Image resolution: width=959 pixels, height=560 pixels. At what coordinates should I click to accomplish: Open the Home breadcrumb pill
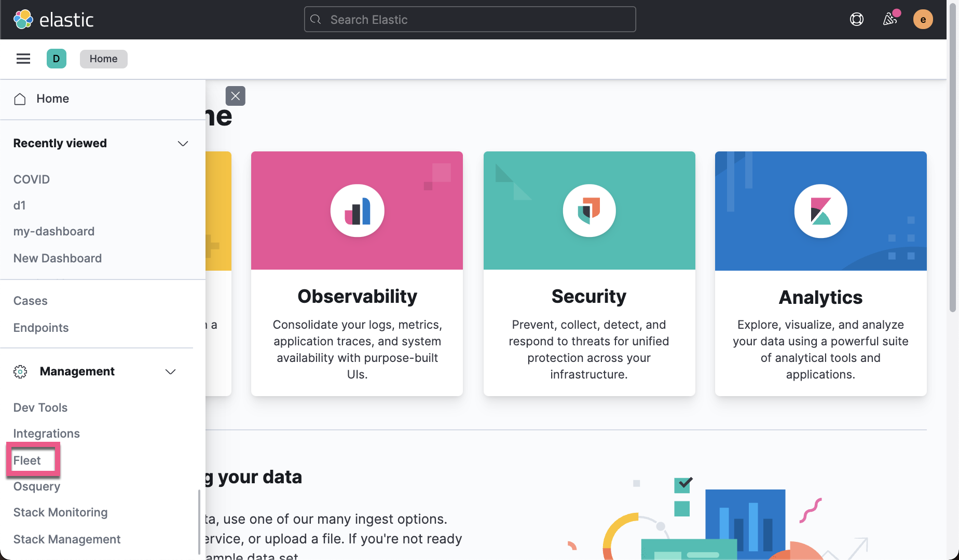coord(103,59)
